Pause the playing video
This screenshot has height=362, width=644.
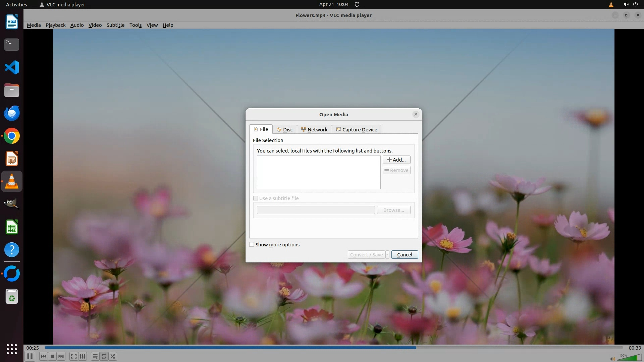tap(30, 356)
